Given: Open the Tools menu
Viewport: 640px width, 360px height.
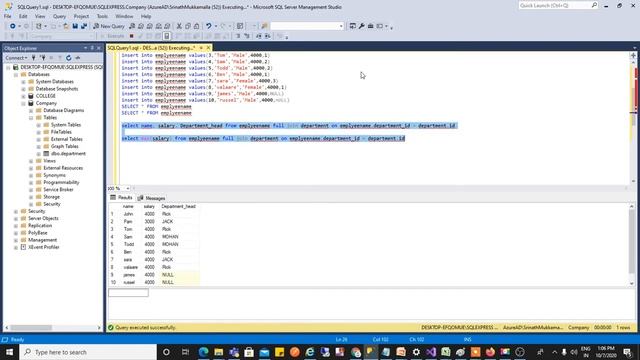Looking at the screenshot, I should coord(102,16).
